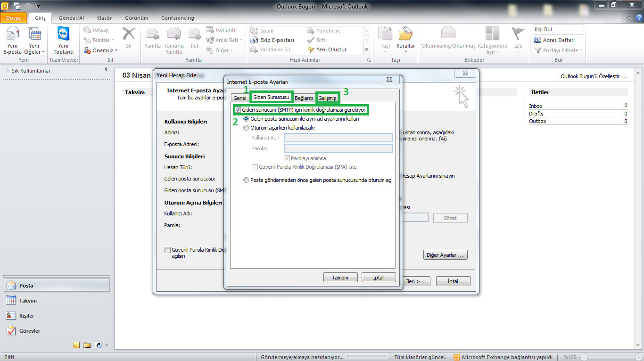The image size is (644, 361).
Task: Switch to the Gelişmiş tab
Action: pos(327,98)
